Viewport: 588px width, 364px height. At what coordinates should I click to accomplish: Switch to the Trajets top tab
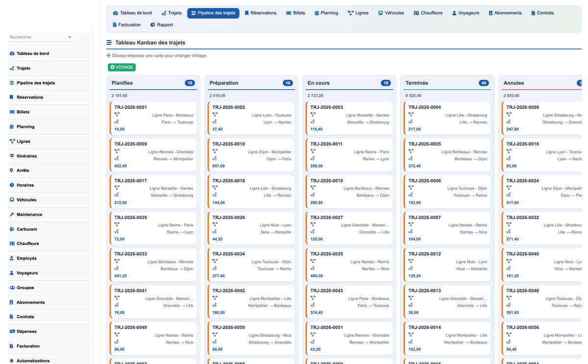point(171,13)
